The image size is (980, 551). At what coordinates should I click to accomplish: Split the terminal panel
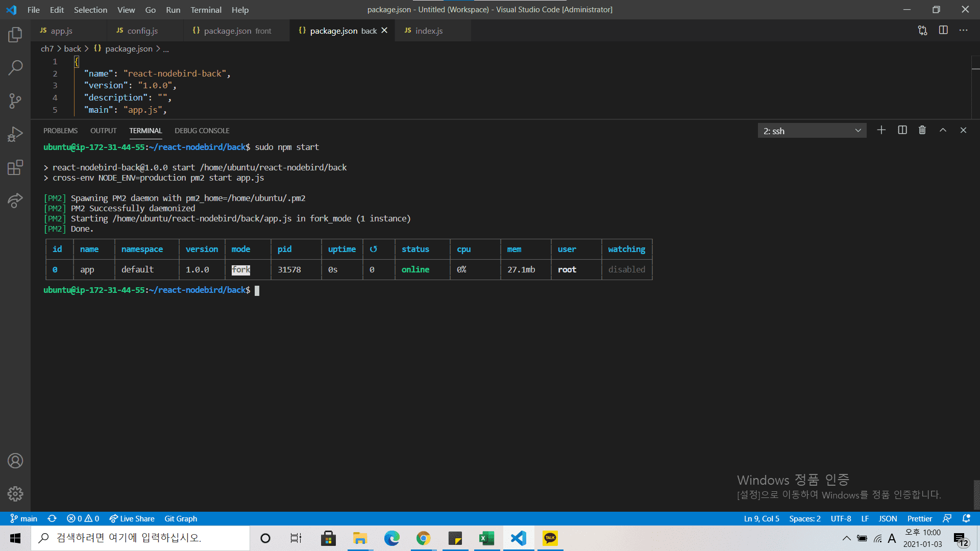pos(902,130)
